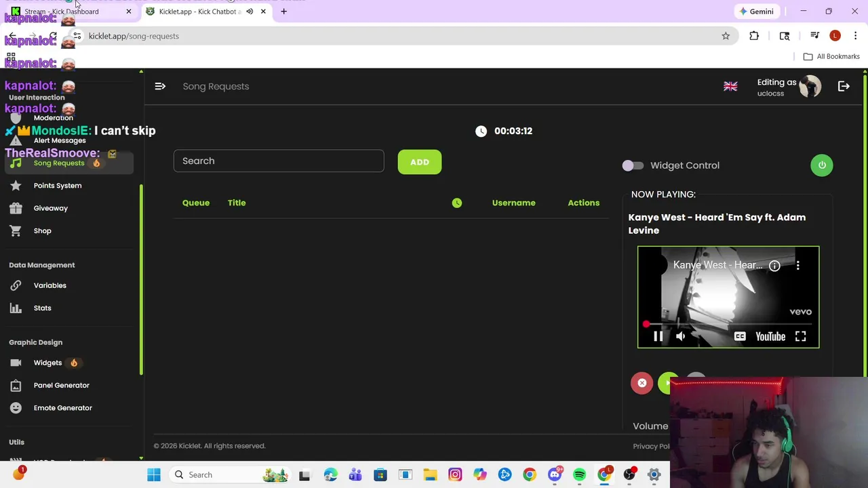The width and height of the screenshot is (868, 488).
Task: Click the green power button beside Widget Control
Action: [822, 165]
